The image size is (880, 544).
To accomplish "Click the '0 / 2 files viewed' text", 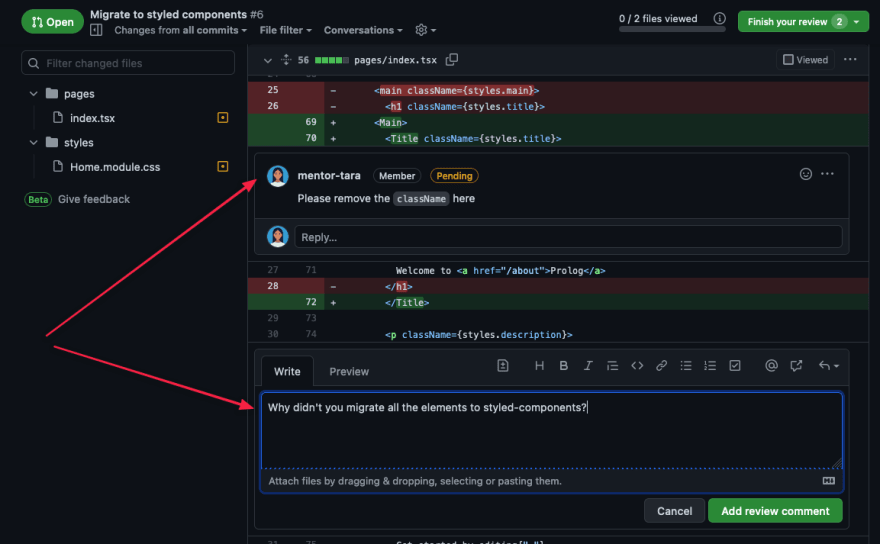I will click(658, 19).
